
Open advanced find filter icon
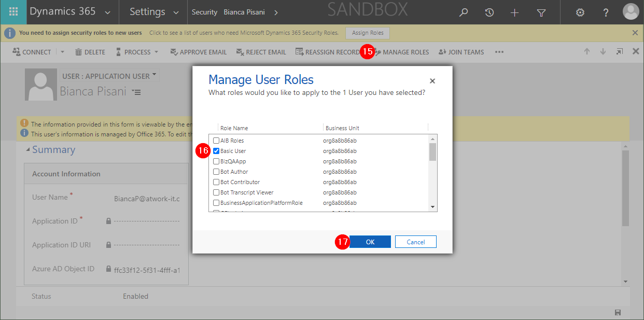point(541,12)
